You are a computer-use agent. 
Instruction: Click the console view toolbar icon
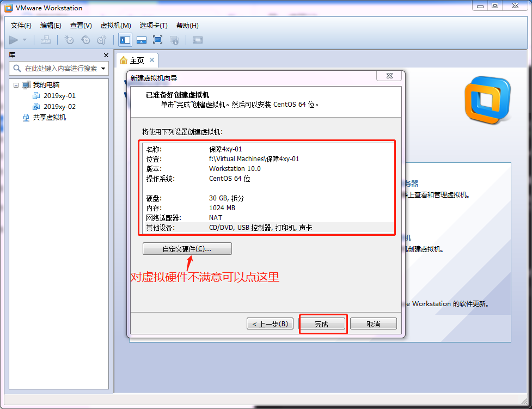pos(198,40)
